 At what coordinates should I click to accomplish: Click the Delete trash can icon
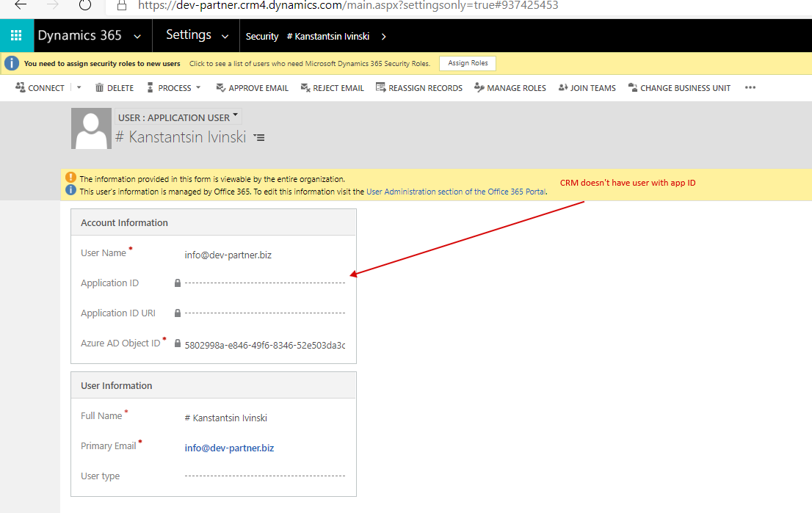click(99, 87)
